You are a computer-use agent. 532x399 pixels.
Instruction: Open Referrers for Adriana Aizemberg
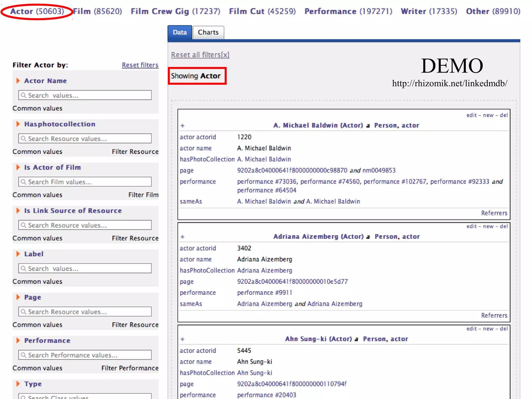494,315
